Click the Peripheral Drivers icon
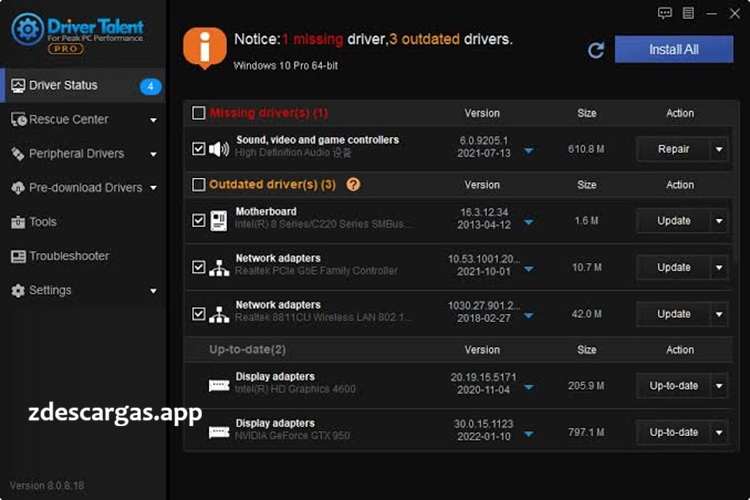This screenshot has height=500, width=750. pos(18,154)
